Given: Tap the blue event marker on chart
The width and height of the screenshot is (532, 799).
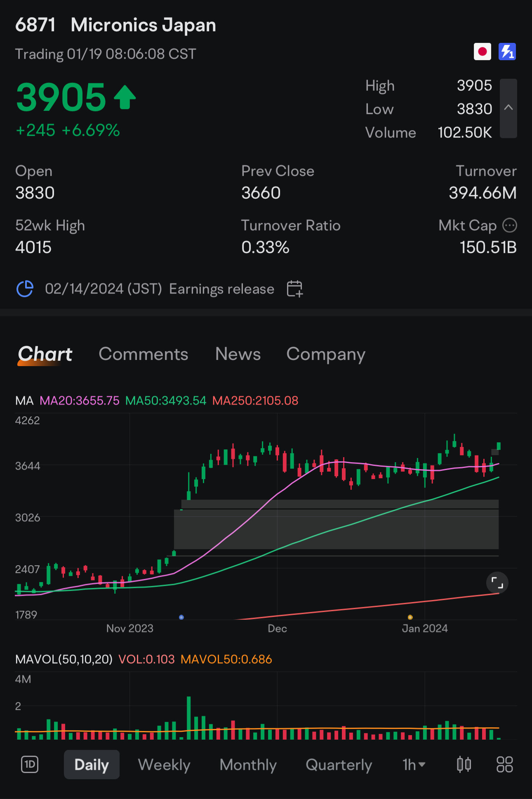Looking at the screenshot, I should point(181,617).
